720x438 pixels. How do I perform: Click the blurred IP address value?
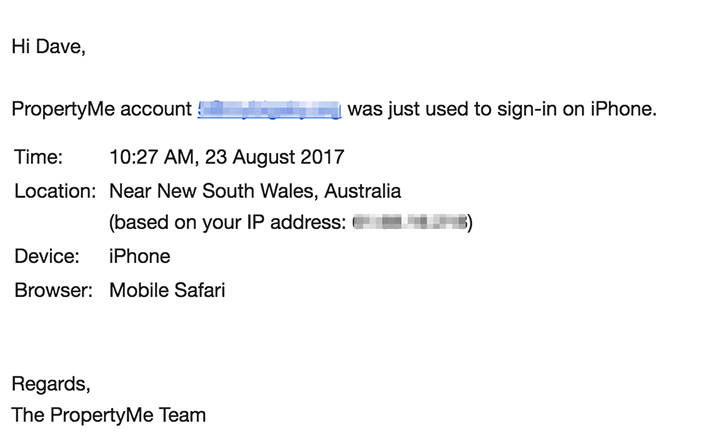[409, 223]
